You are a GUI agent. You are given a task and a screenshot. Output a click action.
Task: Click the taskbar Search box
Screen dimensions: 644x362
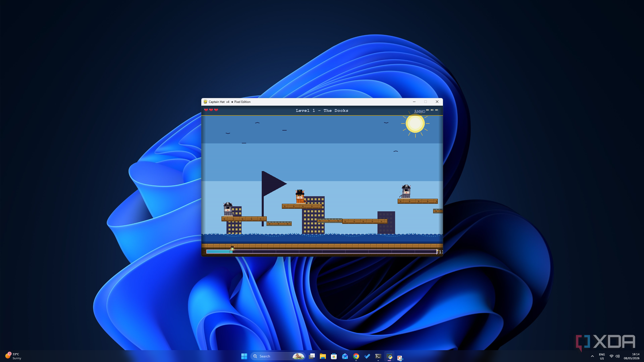click(x=278, y=356)
